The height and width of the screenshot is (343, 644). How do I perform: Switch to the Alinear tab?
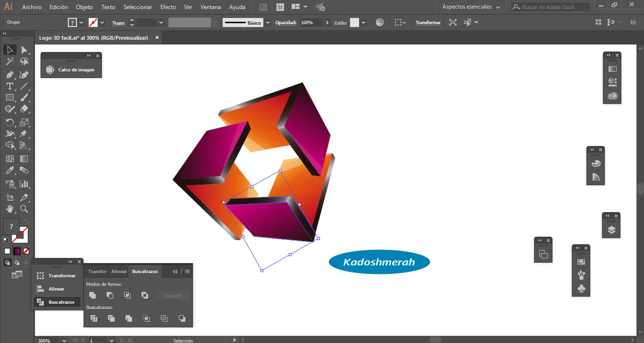pos(119,271)
